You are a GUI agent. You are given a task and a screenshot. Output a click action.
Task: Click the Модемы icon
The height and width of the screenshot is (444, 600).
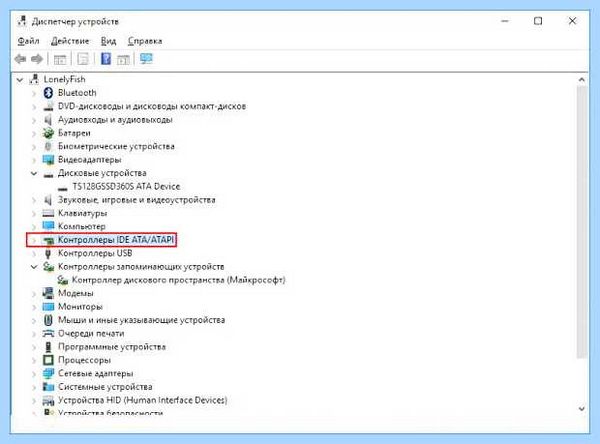click(48, 293)
